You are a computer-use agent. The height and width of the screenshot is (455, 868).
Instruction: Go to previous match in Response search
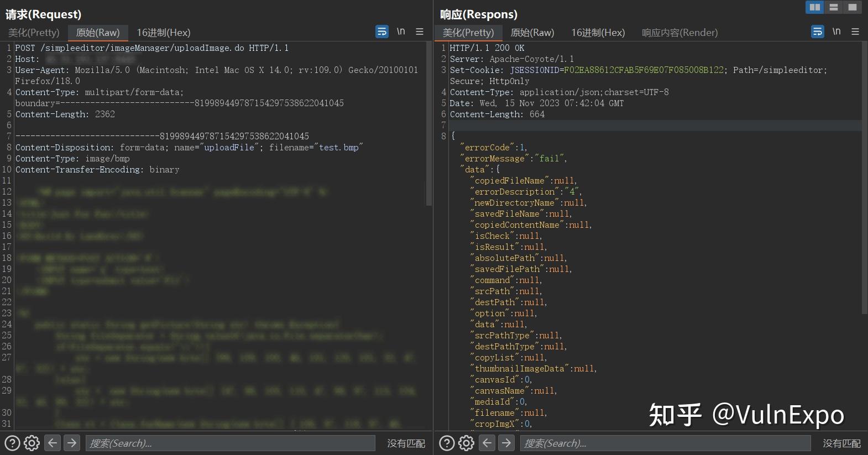pyautogui.click(x=487, y=443)
